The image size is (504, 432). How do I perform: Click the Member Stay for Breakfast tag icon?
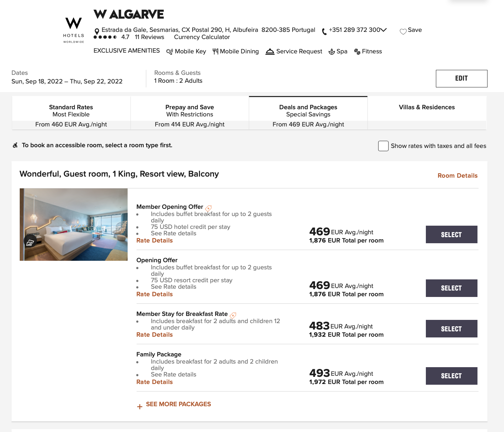click(233, 315)
